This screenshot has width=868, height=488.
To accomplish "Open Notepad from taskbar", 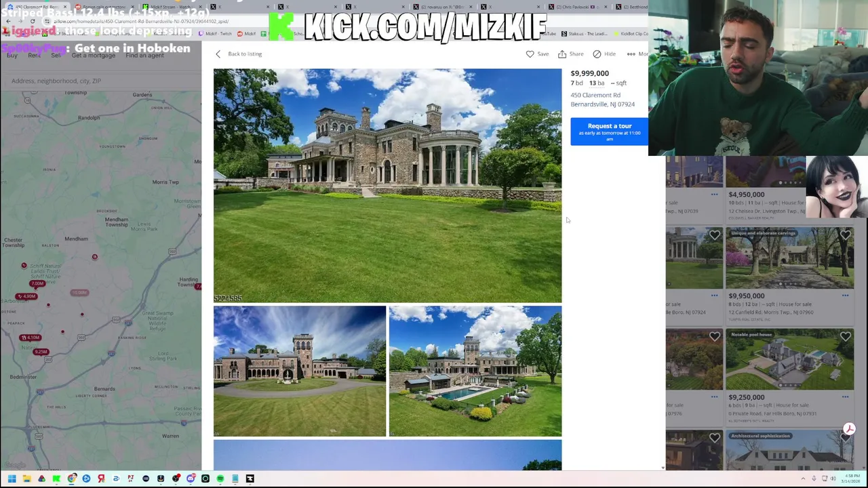I will (235, 479).
